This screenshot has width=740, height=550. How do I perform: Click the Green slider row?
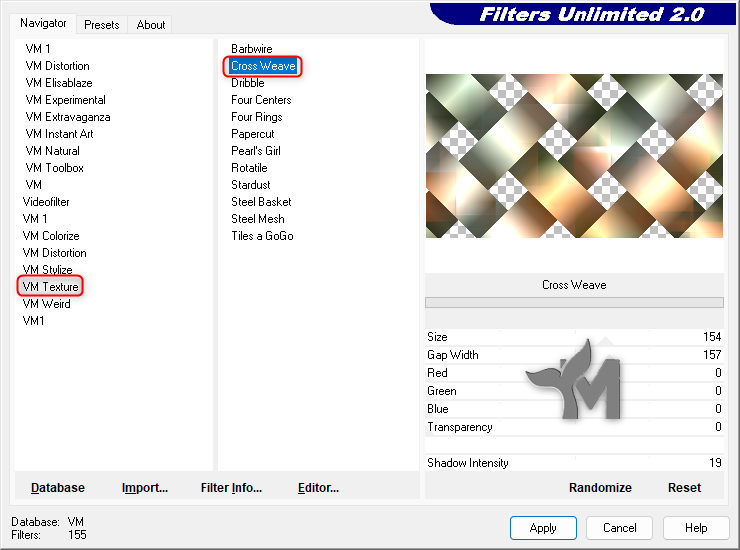pyautogui.click(x=574, y=391)
